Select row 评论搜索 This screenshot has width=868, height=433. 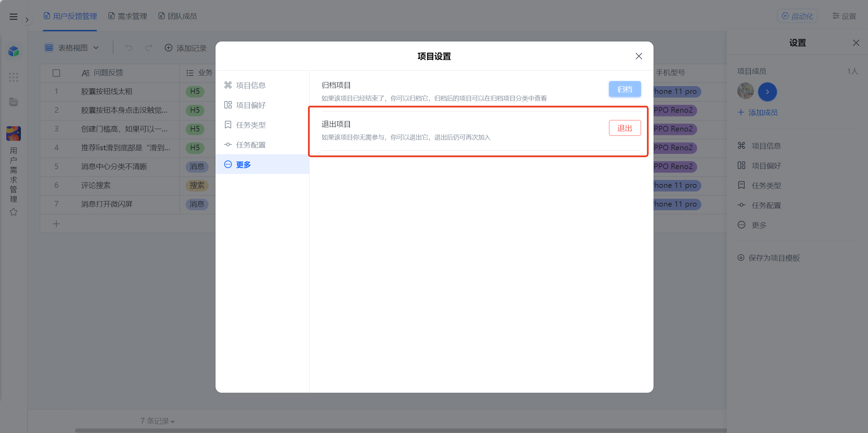click(x=96, y=185)
